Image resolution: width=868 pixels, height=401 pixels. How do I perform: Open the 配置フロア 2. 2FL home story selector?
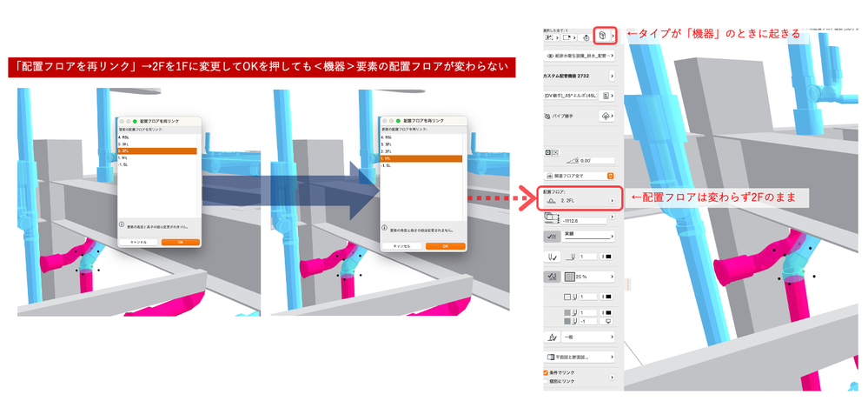tap(579, 200)
